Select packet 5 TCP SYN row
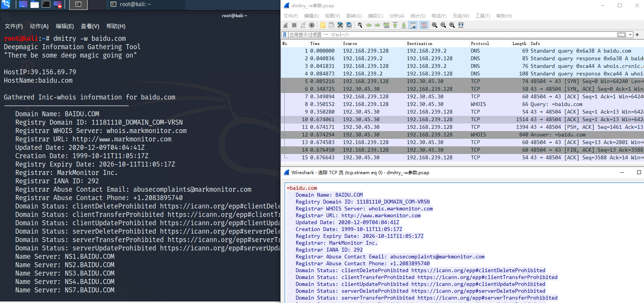 pos(462,81)
